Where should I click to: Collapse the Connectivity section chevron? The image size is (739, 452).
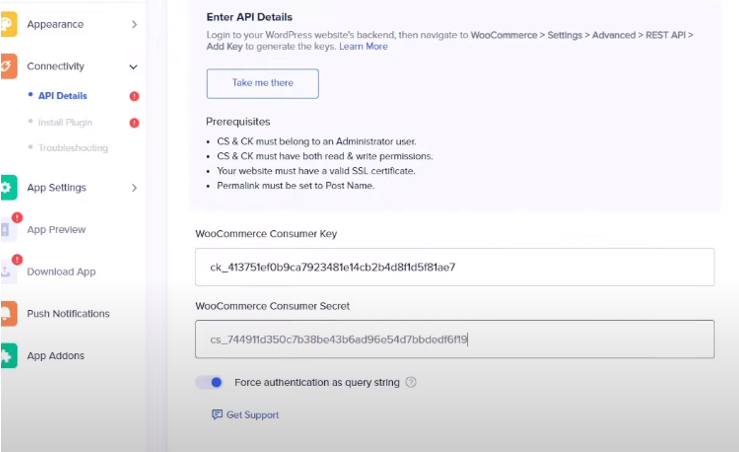[134, 67]
